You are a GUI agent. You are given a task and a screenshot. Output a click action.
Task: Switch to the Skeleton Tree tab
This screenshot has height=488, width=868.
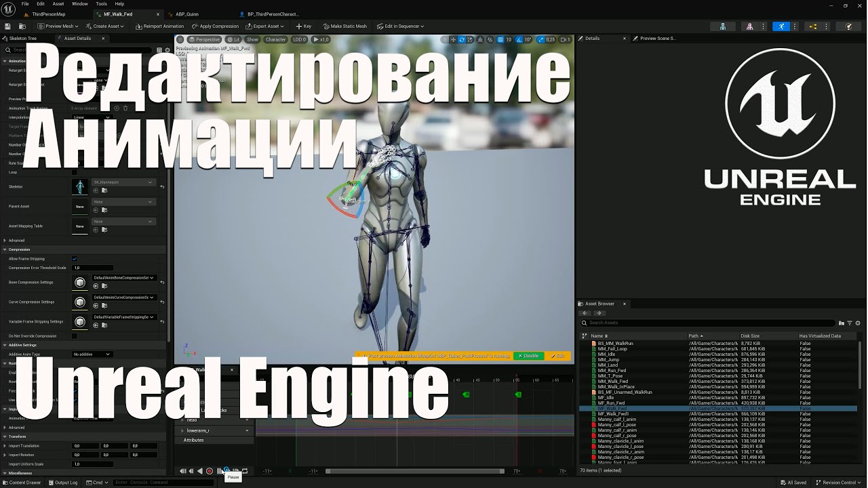click(23, 39)
